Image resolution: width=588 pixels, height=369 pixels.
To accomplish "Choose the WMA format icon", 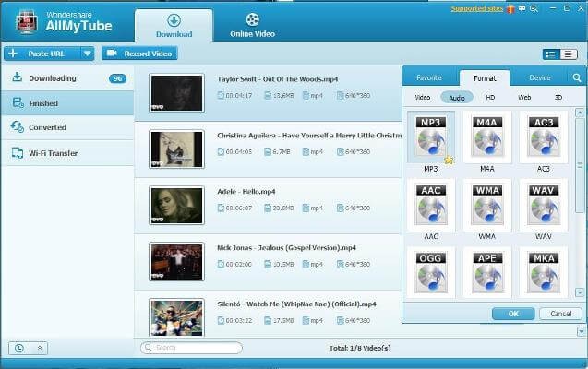I will (486, 205).
